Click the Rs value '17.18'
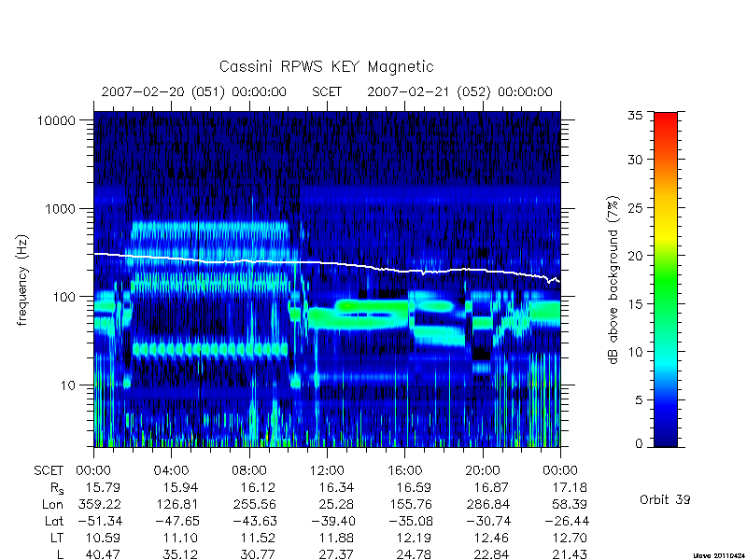The width and height of the screenshot is (747, 560). [x=570, y=487]
